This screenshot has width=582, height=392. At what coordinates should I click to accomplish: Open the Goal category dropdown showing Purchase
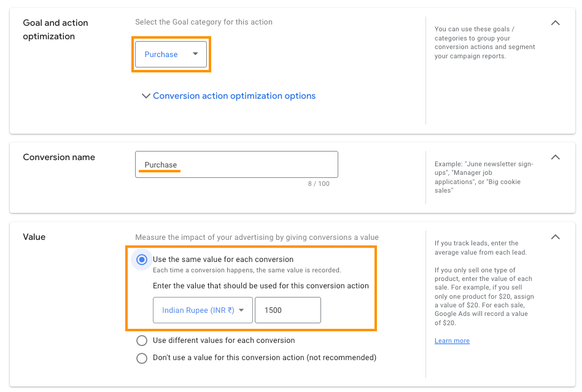point(171,54)
